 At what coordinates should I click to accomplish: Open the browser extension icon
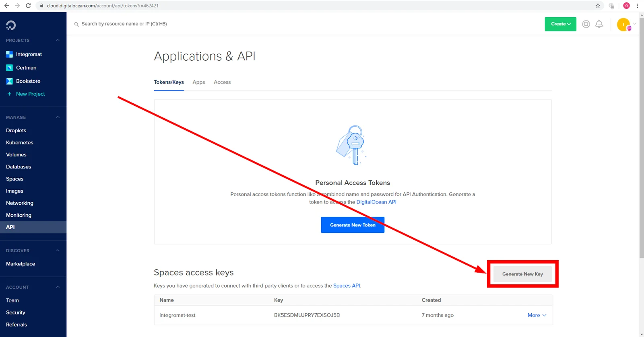pos(612,6)
